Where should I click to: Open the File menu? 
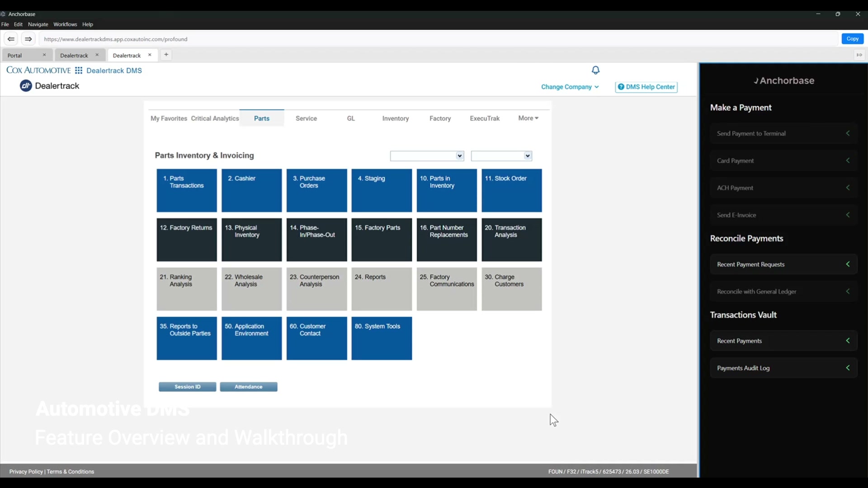click(5, 24)
